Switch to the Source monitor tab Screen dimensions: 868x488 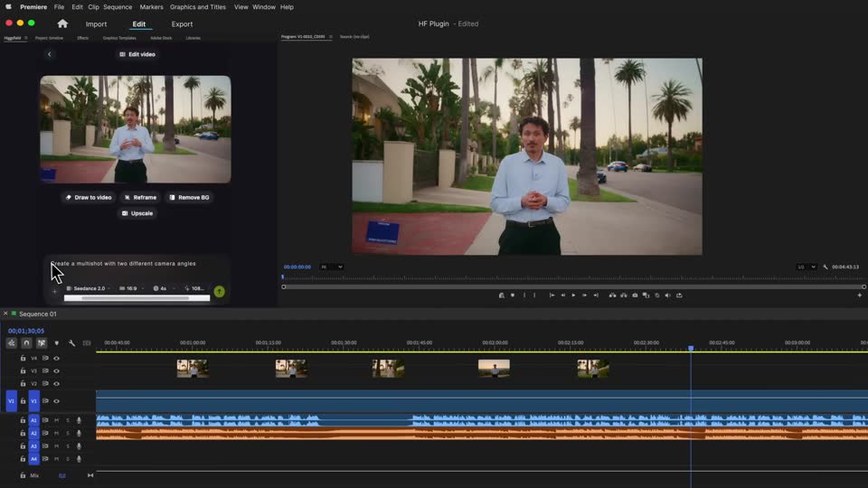pyautogui.click(x=354, y=37)
